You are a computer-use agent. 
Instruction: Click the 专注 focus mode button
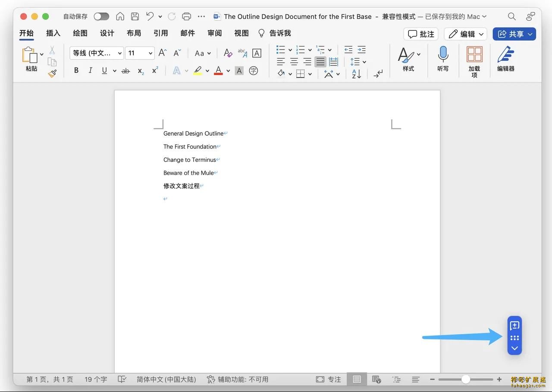point(329,380)
